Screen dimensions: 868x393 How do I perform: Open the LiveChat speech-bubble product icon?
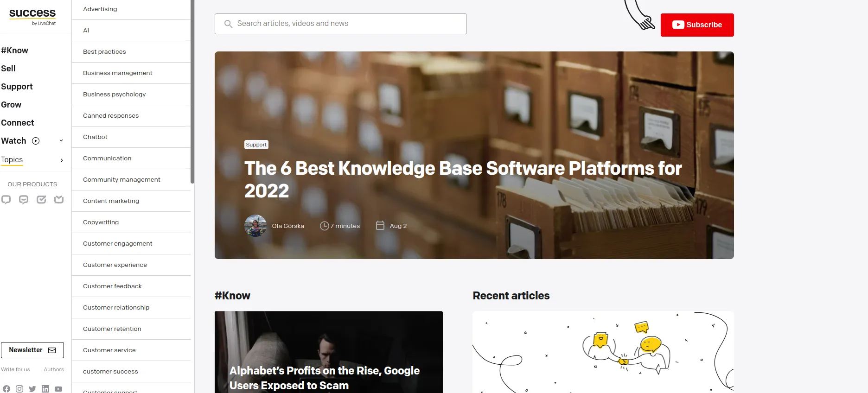pyautogui.click(x=6, y=200)
